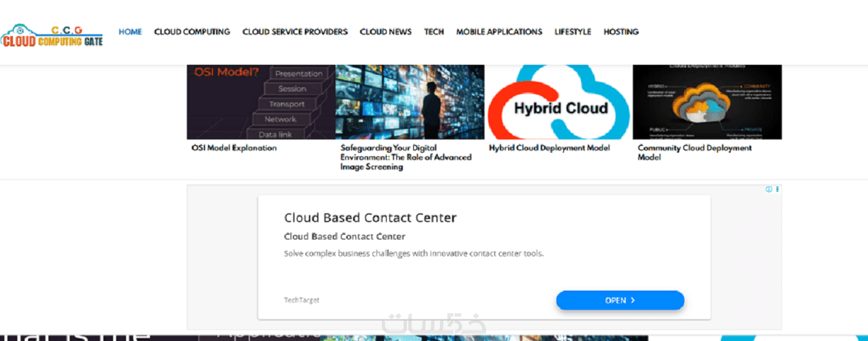Open MOBILE APPLICATIONS menu item
Screen dimensions: 868x341
[x=499, y=31]
